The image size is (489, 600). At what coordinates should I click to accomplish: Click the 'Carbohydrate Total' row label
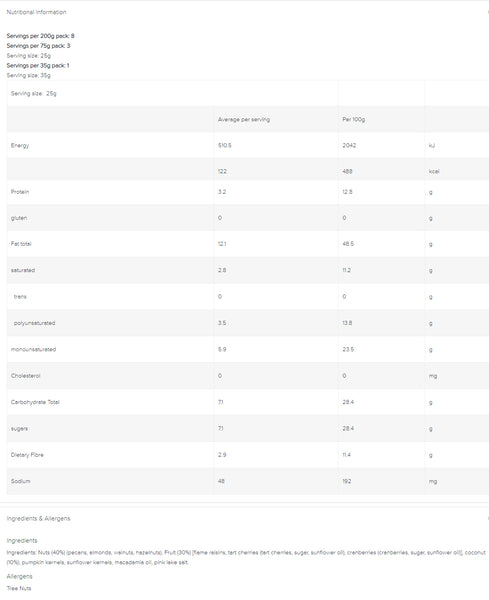pyautogui.click(x=35, y=402)
